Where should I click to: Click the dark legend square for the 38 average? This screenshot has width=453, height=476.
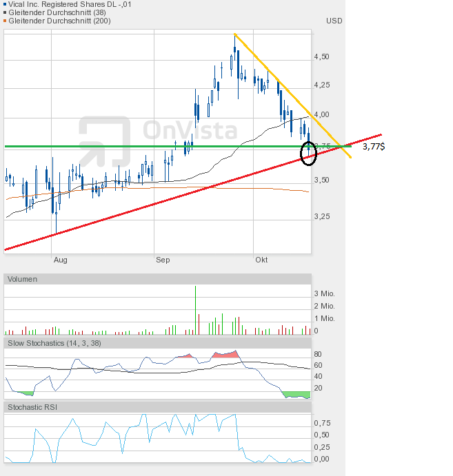tap(5, 12)
